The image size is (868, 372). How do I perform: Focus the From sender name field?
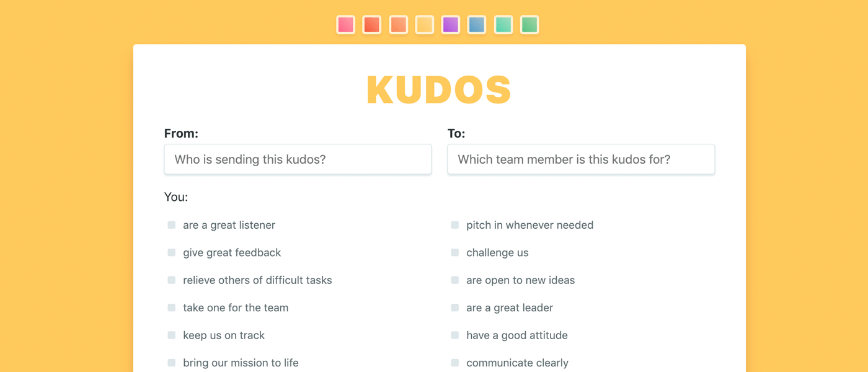[298, 159]
